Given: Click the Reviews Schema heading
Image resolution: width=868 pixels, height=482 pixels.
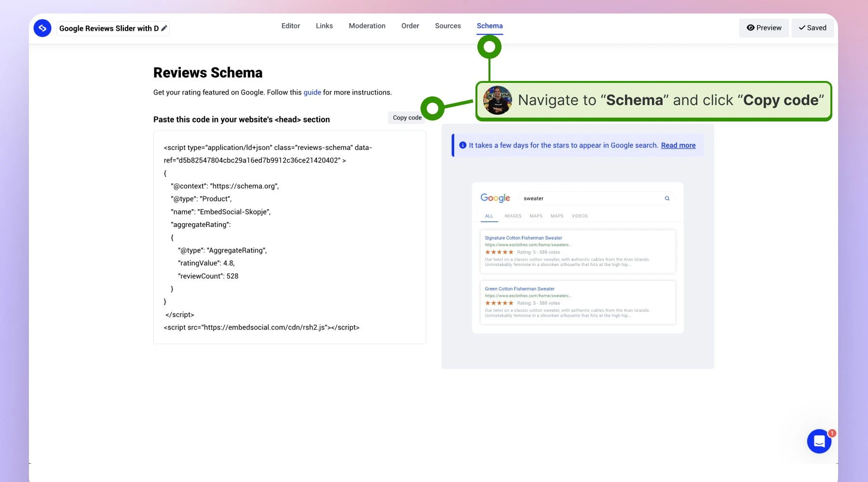Looking at the screenshot, I should (208, 73).
